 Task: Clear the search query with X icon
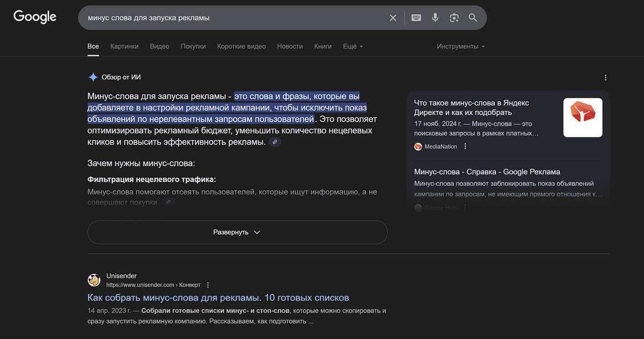tap(393, 18)
